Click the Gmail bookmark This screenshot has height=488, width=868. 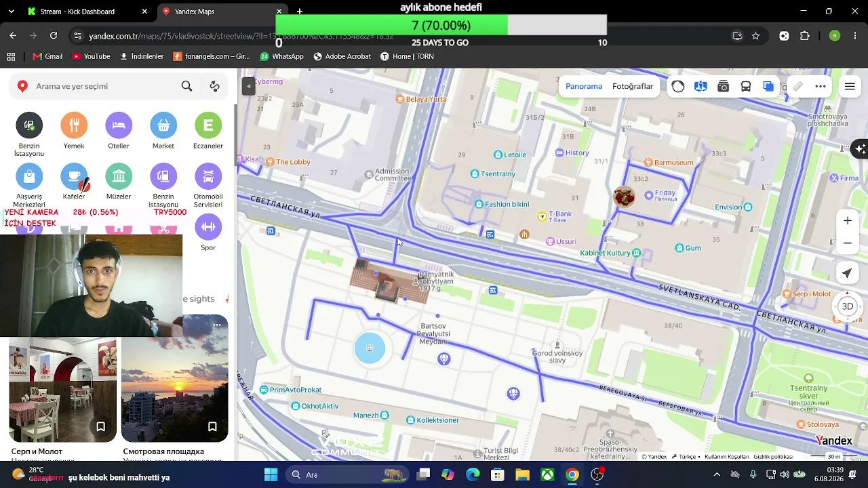coord(47,56)
